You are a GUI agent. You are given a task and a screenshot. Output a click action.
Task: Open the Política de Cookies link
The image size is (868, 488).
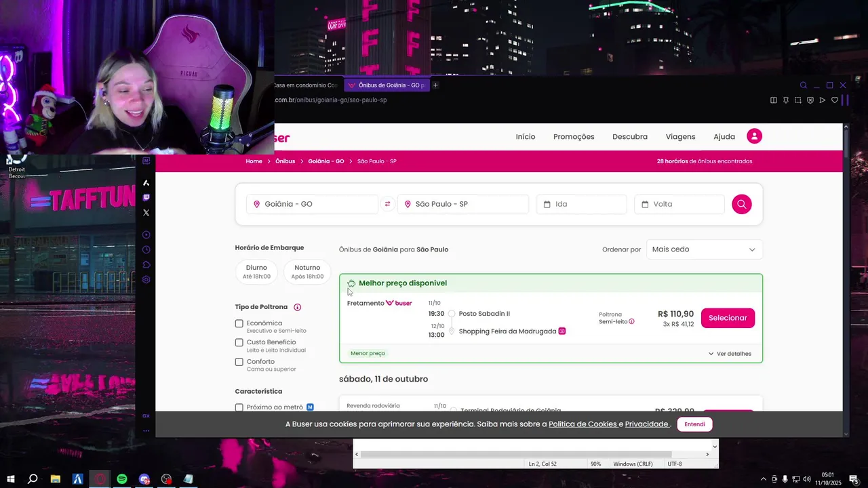pos(583,424)
